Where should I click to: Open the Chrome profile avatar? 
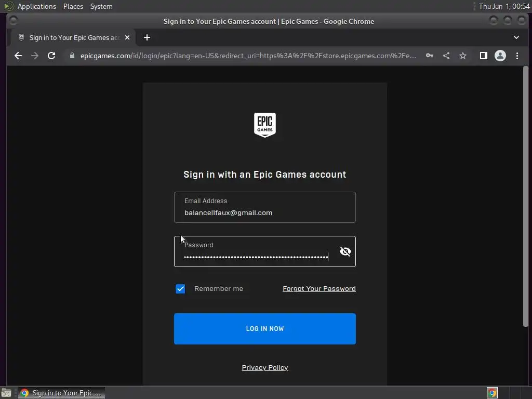click(x=500, y=56)
